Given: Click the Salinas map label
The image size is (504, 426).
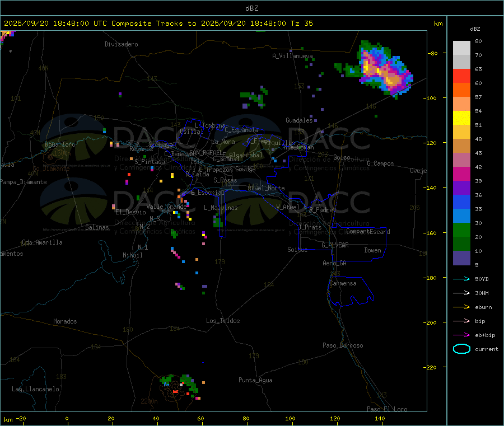Looking at the screenshot, I should [x=97, y=227].
